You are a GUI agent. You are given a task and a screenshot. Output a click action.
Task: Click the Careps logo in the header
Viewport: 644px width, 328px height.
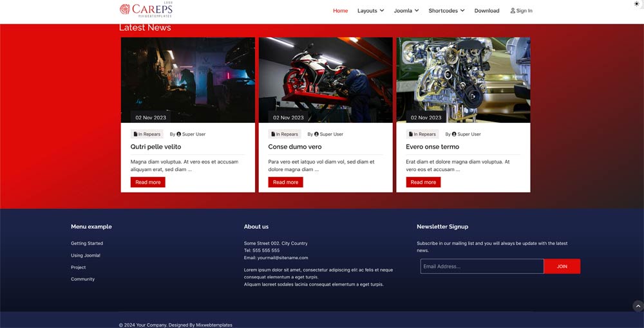click(146, 10)
